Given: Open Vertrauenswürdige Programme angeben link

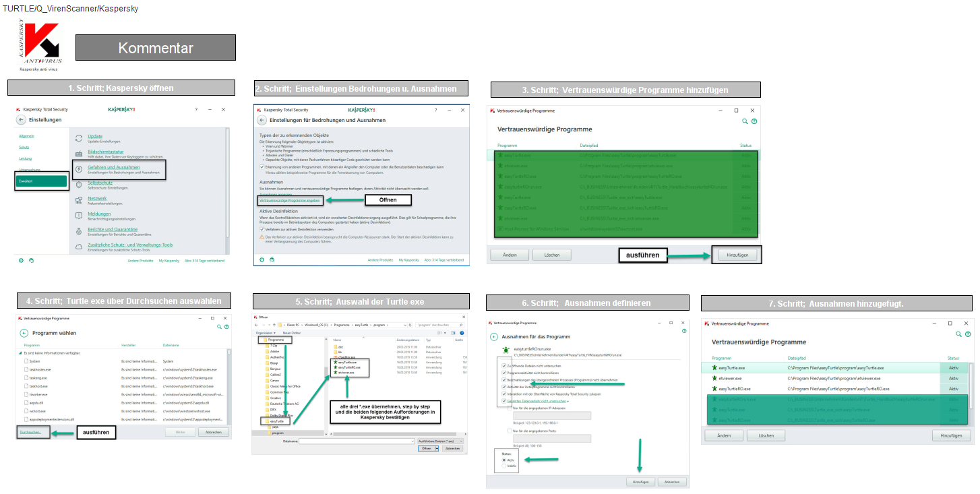Looking at the screenshot, I should [290, 200].
